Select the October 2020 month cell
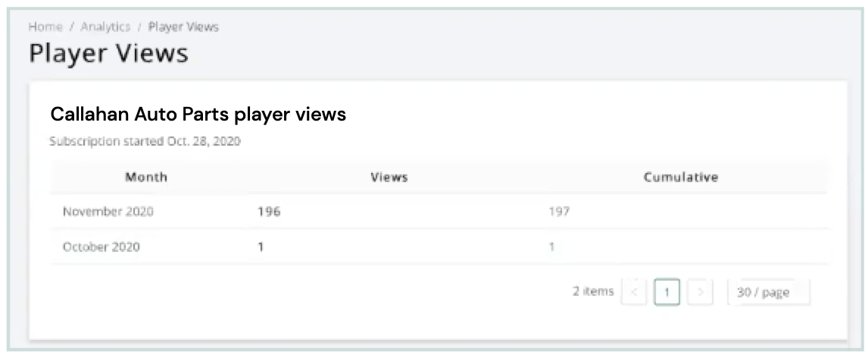868x358 pixels. [101, 247]
